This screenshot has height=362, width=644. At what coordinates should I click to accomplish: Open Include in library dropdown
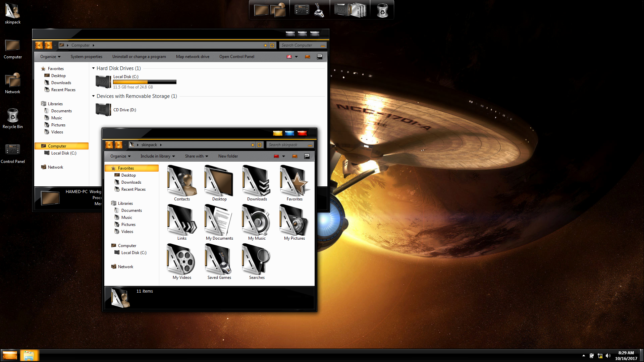[158, 156]
